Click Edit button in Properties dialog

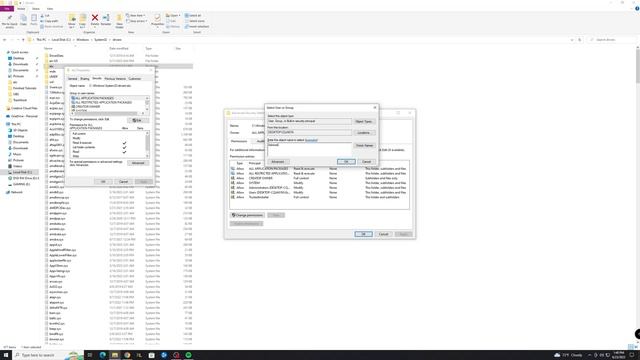coord(138,120)
